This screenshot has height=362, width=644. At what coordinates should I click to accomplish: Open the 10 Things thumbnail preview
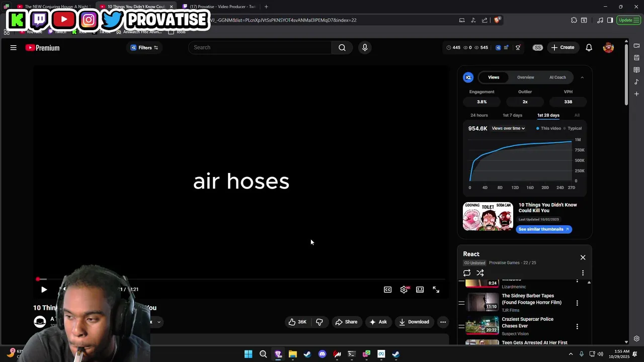tap(488, 216)
